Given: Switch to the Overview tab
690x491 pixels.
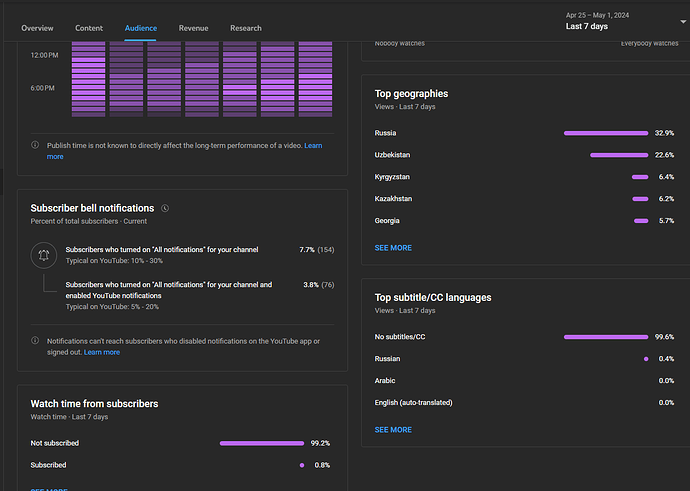Looking at the screenshot, I should pyautogui.click(x=38, y=29).
